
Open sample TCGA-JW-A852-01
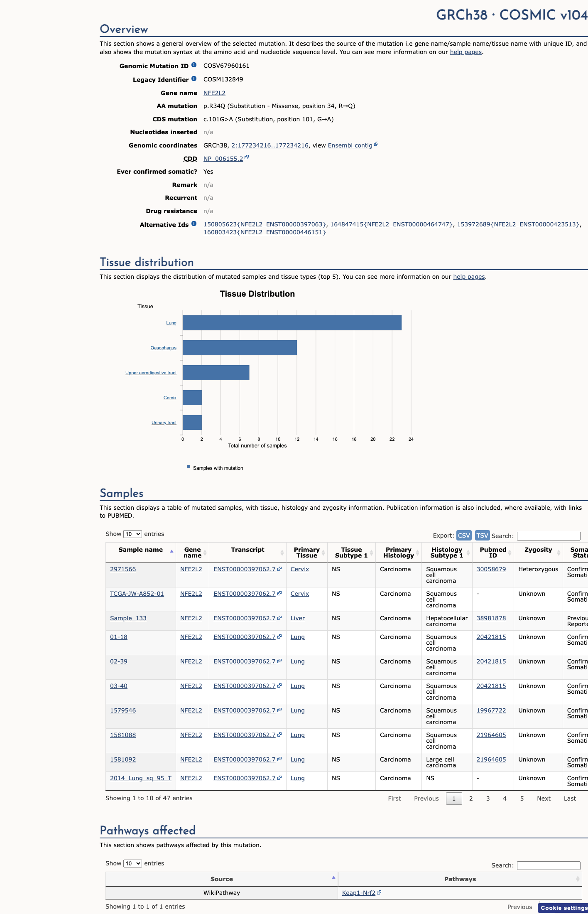(x=137, y=594)
